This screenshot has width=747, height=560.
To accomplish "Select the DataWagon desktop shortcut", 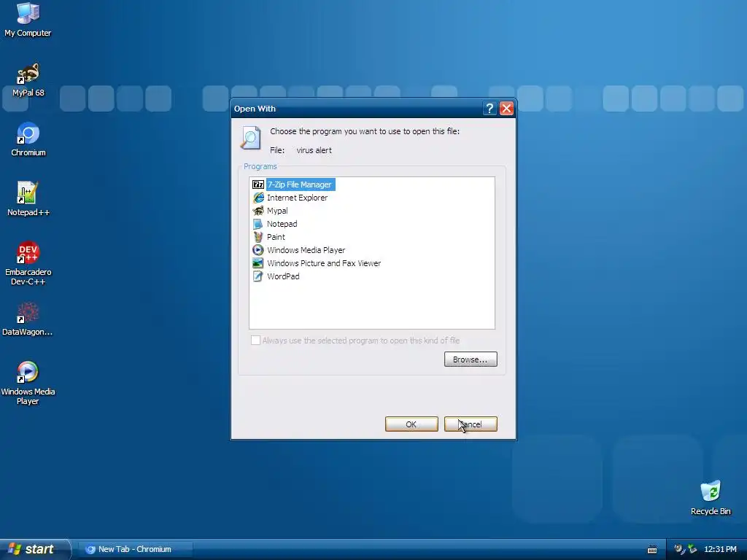I will point(28,319).
